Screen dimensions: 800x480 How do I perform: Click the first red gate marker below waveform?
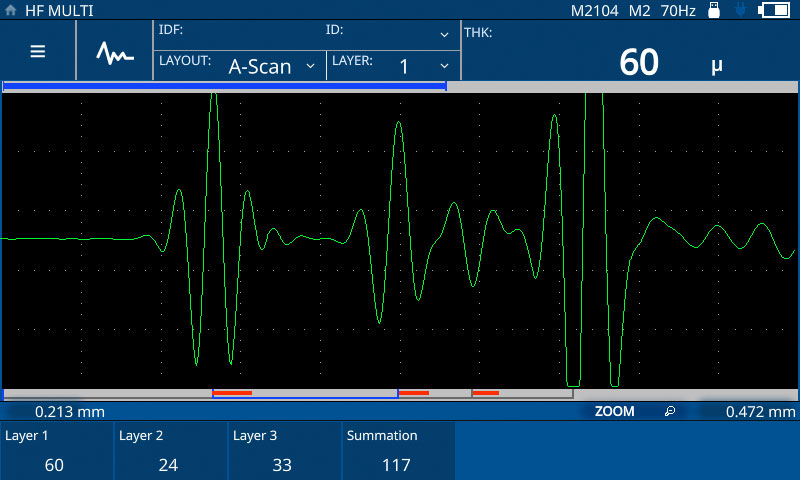[x=232, y=393]
